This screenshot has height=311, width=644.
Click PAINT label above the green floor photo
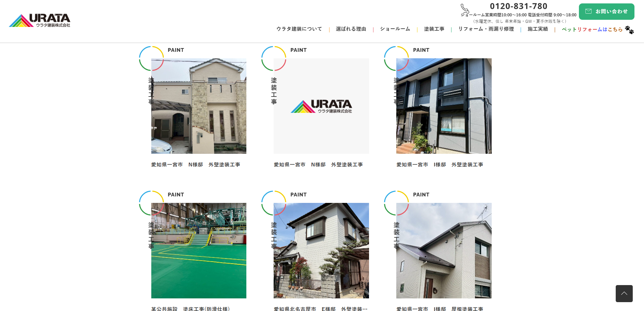176,195
